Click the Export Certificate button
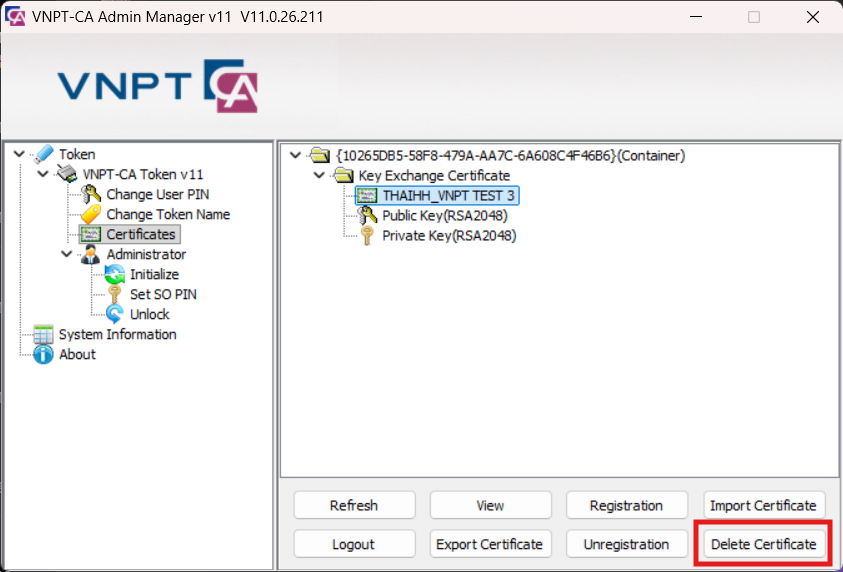Viewport: 843px width, 572px height. pos(490,544)
